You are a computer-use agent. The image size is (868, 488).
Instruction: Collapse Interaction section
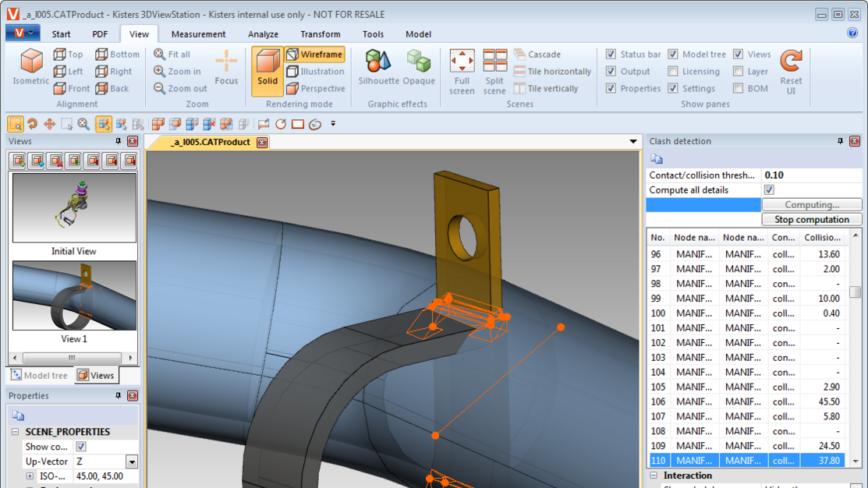[x=654, y=476]
